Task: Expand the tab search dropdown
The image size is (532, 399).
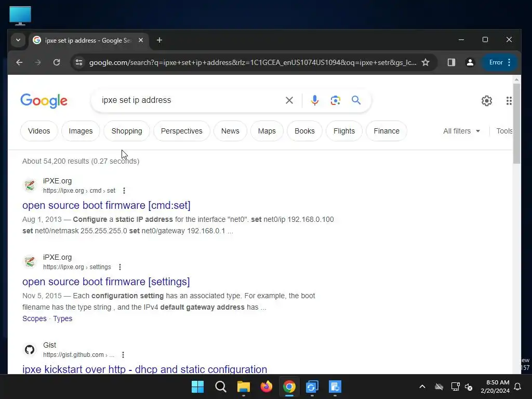Action: click(x=18, y=41)
